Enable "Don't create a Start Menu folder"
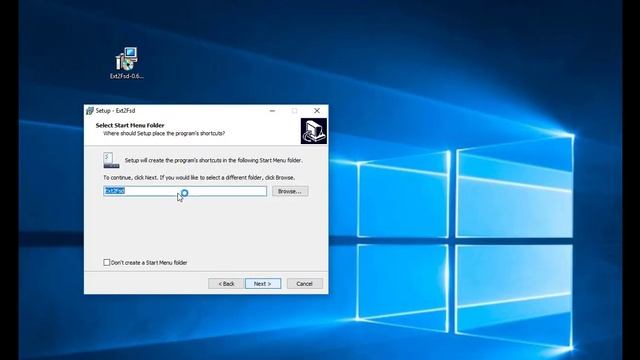Screen dimensions: 640x360 [x=107, y=262]
